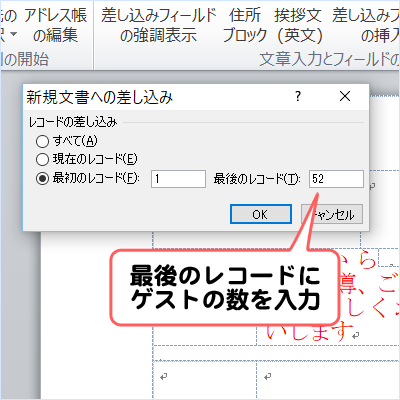Open 差し込みフィールドの挿入 ribbon button

click(x=366, y=25)
